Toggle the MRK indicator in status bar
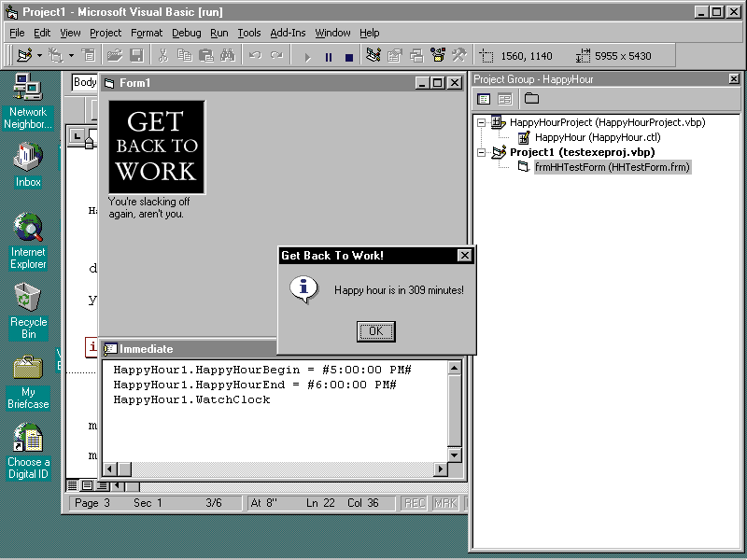This screenshot has width=747, height=560. pyautogui.click(x=445, y=503)
